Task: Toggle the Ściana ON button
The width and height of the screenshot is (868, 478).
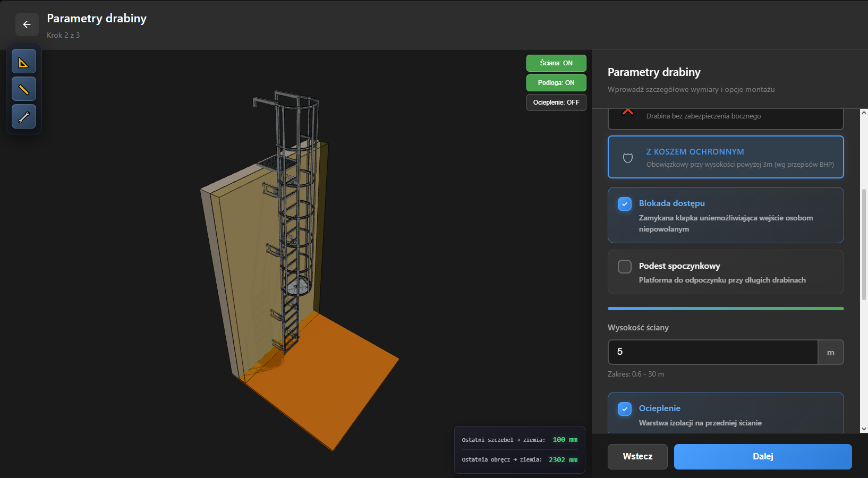Action: (x=556, y=63)
